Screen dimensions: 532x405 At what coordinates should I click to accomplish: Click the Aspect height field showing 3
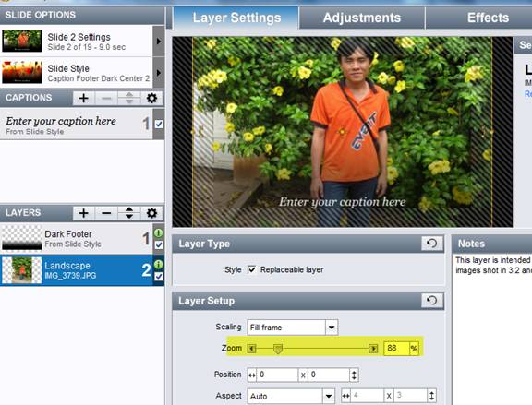tap(410, 396)
